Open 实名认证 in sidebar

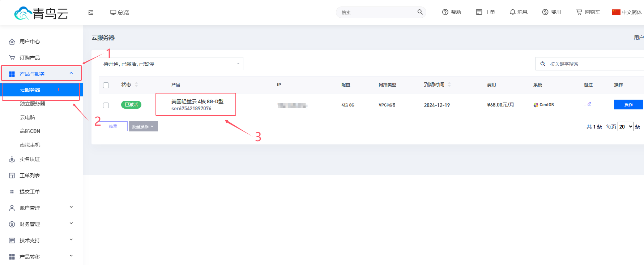30,159
